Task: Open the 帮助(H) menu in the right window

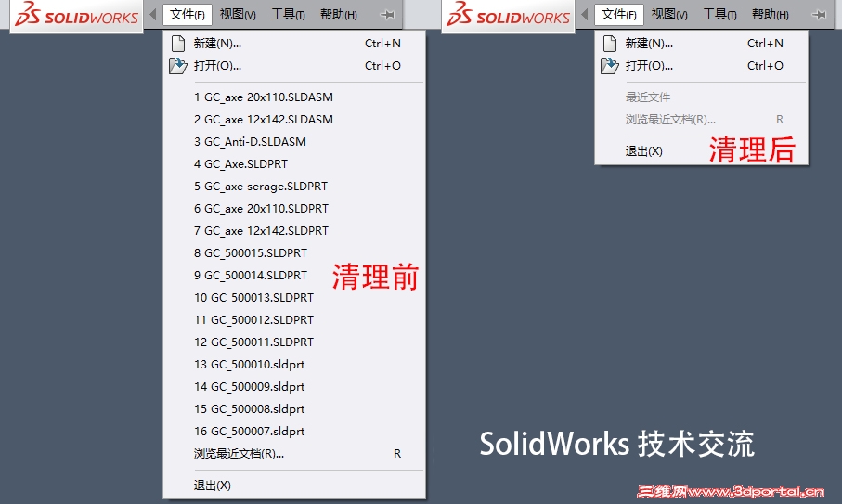Action: [771, 15]
